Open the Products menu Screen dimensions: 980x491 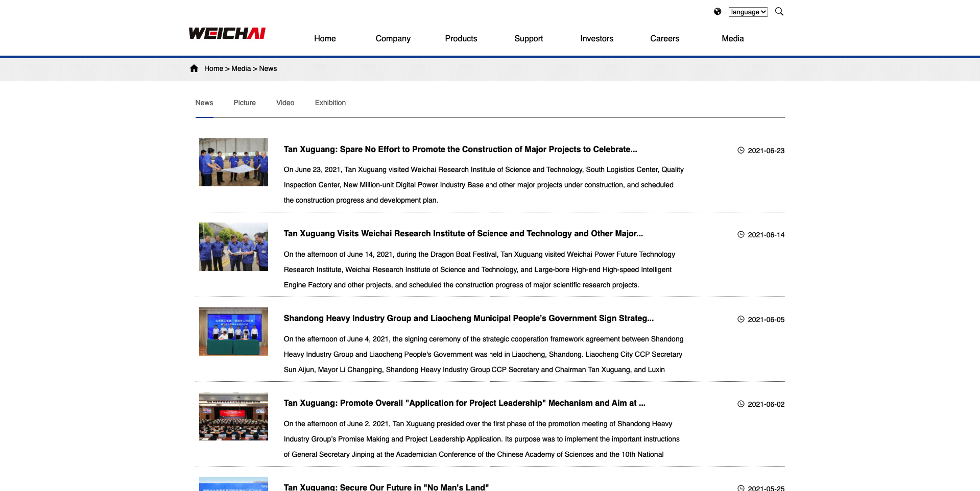point(461,38)
